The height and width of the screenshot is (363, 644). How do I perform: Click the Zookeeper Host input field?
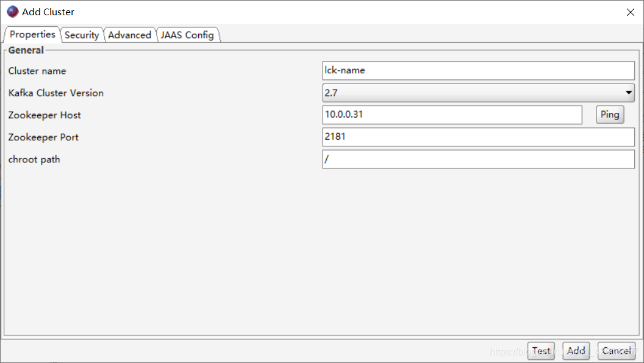point(452,115)
